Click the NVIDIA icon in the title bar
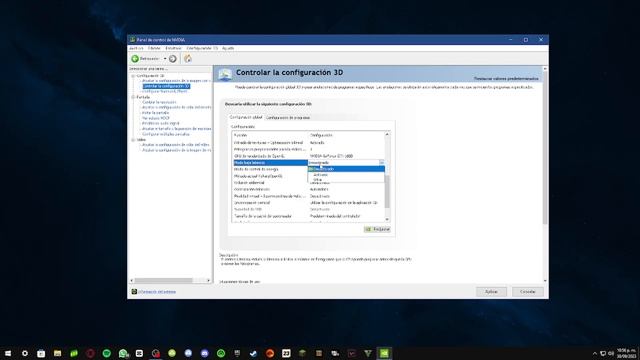 pos(132,40)
